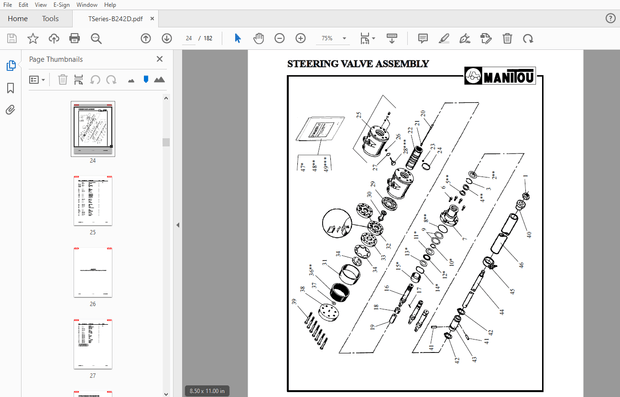Open the thumbnail options menu dropdown
Viewport: 620px width, 397px height.
pyautogui.click(x=37, y=80)
